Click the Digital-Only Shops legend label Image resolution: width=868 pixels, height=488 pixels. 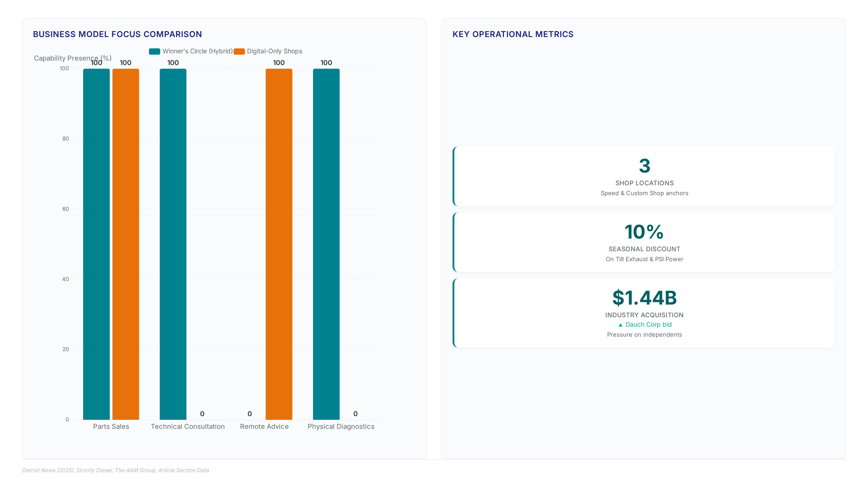point(275,51)
